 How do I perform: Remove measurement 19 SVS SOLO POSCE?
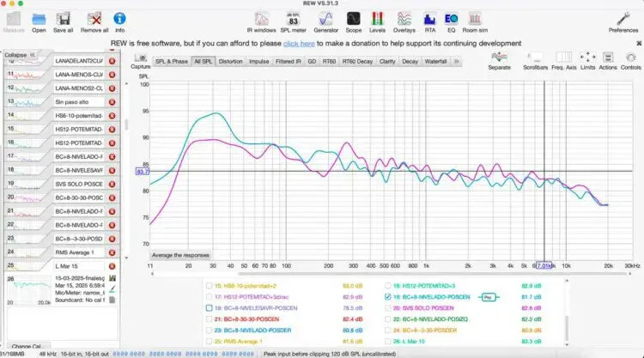[x=112, y=184]
